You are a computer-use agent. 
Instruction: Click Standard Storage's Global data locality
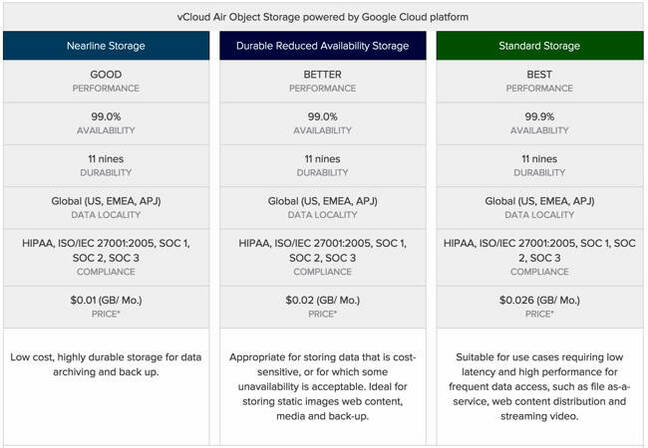coord(540,201)
